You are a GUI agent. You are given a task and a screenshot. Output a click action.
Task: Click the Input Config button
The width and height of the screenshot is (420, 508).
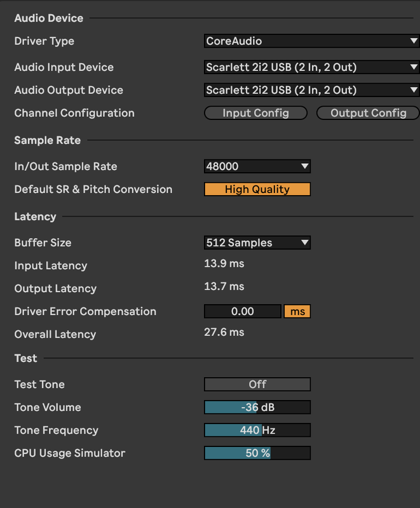pos(255,113)
